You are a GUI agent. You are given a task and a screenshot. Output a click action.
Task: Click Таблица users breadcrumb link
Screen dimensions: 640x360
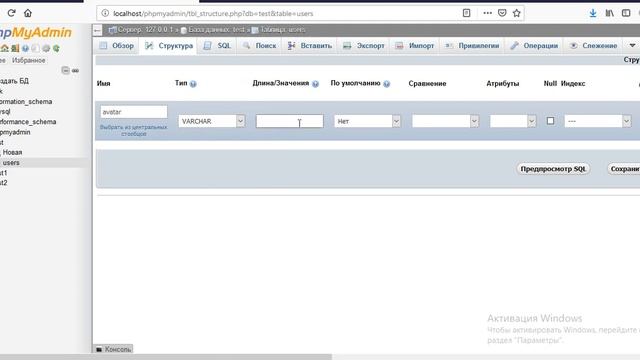click(278, 30)
